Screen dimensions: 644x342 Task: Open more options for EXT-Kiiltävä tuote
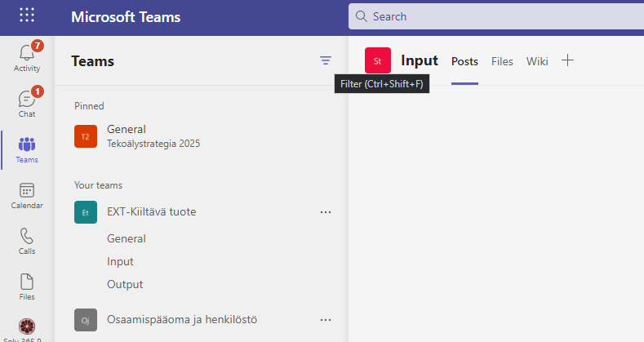pyautogui.click(x=326, y=212)
